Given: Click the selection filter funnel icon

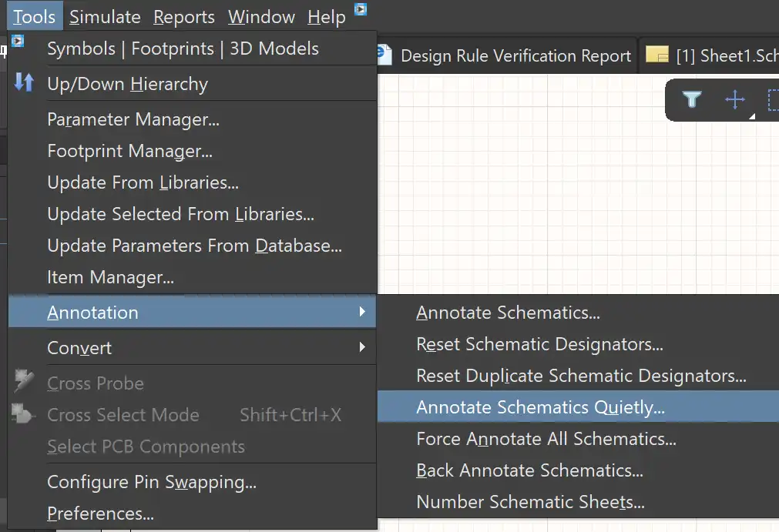Looking at the screenshot, I should (692, 99).
